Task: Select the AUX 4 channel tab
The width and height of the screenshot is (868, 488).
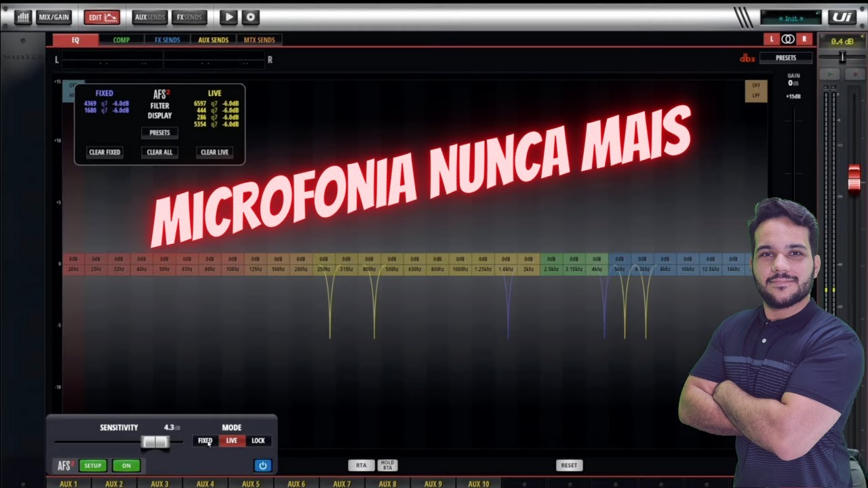Action: tap(205, 483)
